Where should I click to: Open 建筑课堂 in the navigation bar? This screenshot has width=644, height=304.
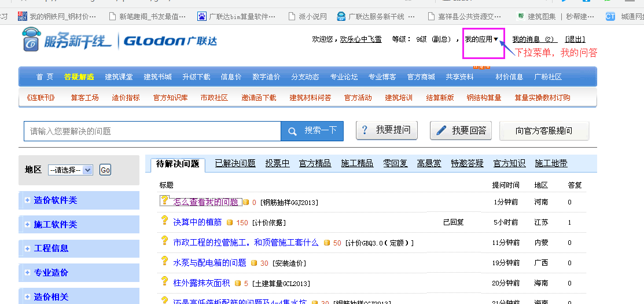(119, 77)
